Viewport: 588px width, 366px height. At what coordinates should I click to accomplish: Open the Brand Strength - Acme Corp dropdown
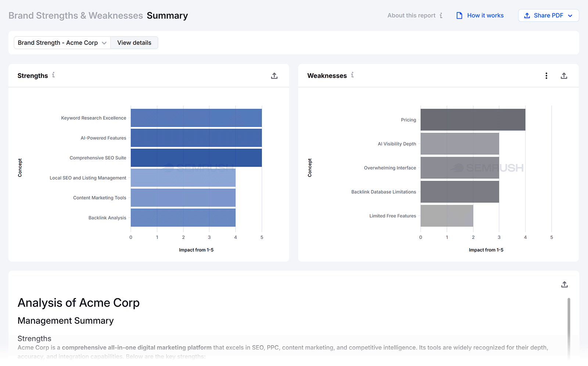(62, 43)
